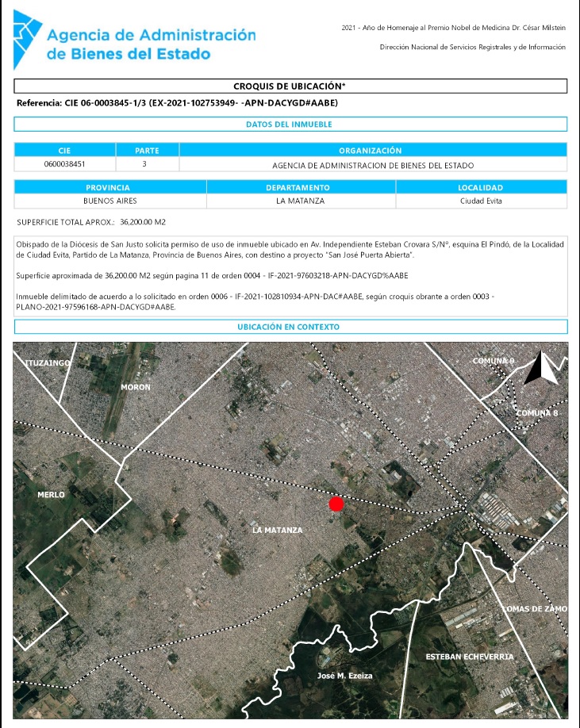Click the BUENOS AIRES table cell

click(110, 201)
